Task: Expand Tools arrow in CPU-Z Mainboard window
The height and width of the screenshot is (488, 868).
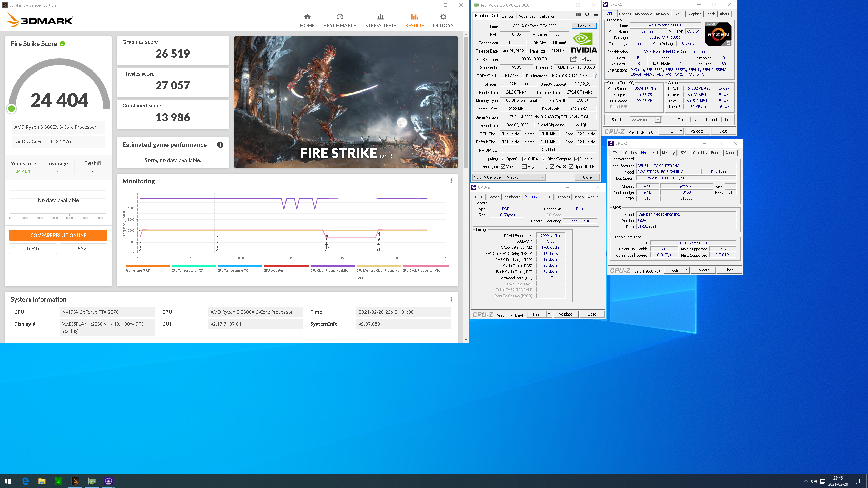Action: tap(686, 270)
